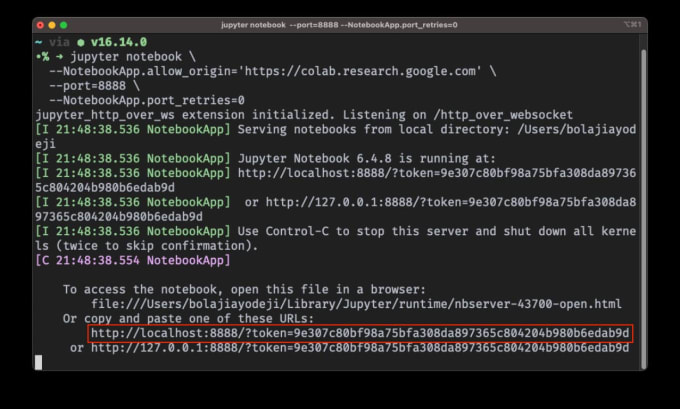Click the yellow minimize window button
Viewport: 680px width, 409px height.
click(52, 25)
